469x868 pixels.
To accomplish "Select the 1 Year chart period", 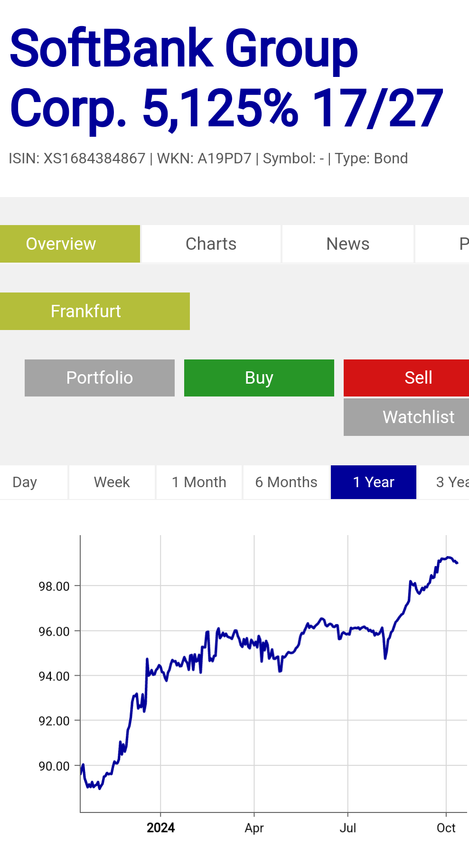I will pyautogui.click(x=374, y=482).
